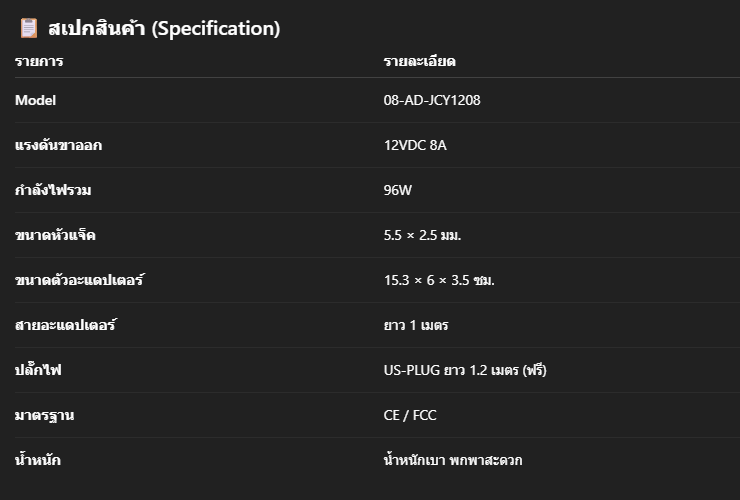Click the กำลังไฟรวม row label
The width and height of the screenshot is (740, 500).
point(53,190)
